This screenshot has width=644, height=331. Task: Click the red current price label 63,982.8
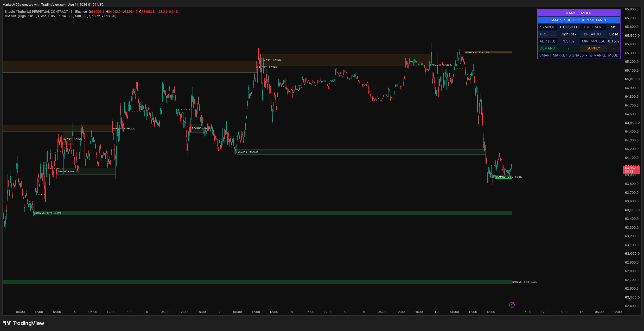632,170
